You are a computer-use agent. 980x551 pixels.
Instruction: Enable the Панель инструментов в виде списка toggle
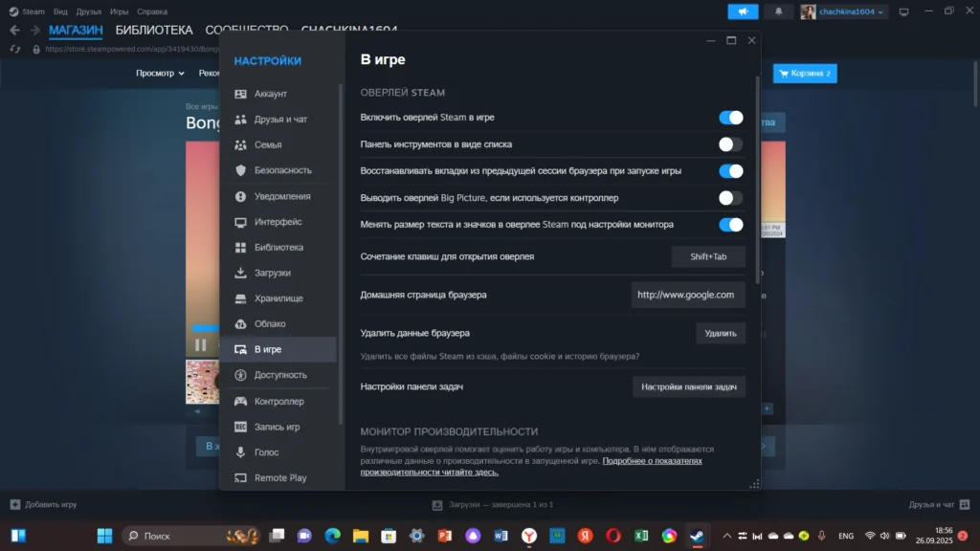click(x=730, y=144)
